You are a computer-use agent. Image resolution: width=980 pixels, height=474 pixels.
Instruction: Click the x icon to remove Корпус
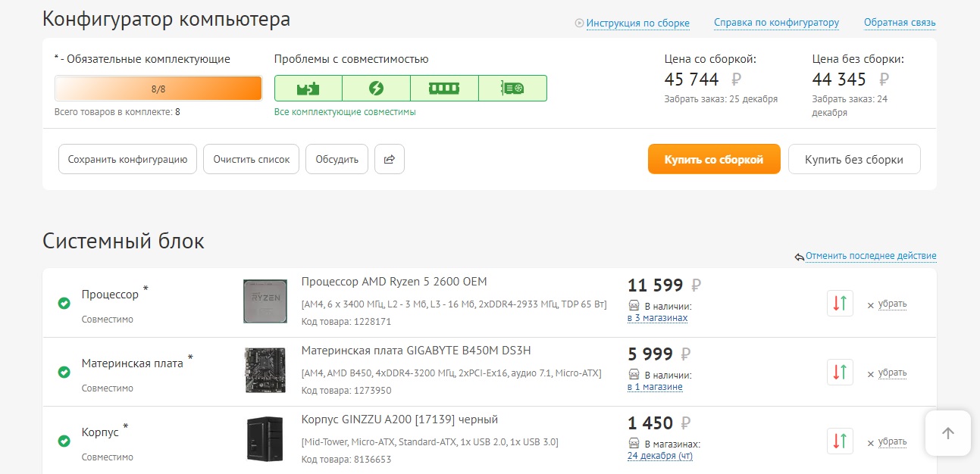tap(870, 442)
